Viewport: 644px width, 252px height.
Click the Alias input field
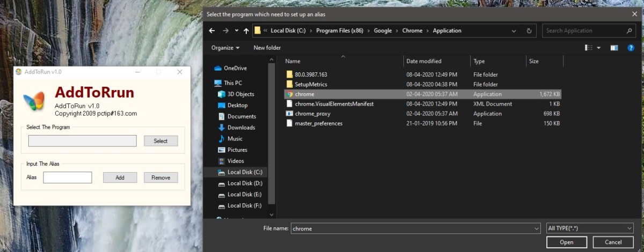[68, 177]
